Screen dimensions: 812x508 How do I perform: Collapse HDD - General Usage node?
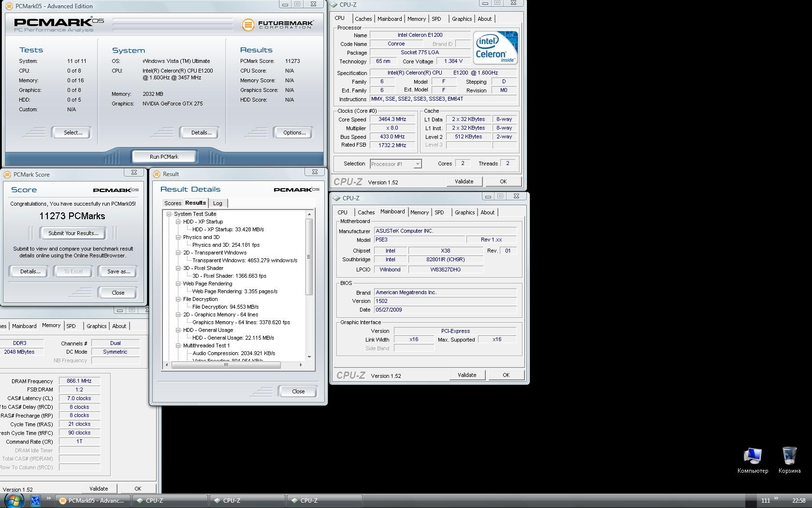point(178,330)
